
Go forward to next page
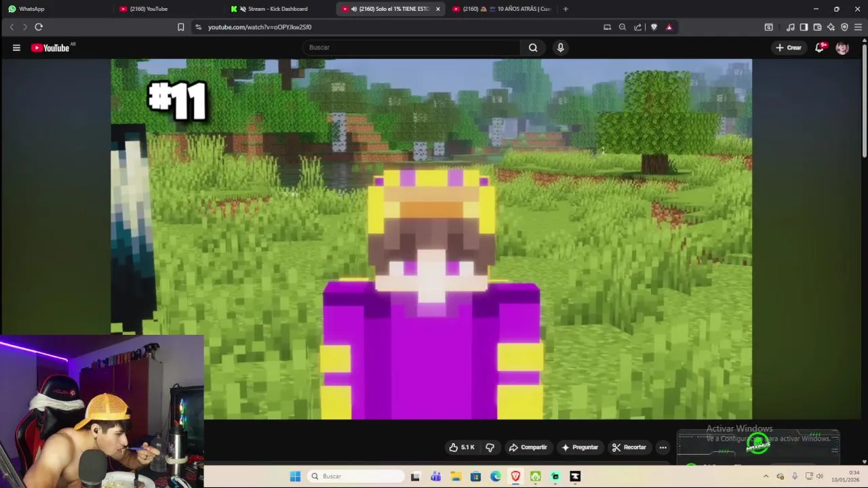[x=25, y=27]
